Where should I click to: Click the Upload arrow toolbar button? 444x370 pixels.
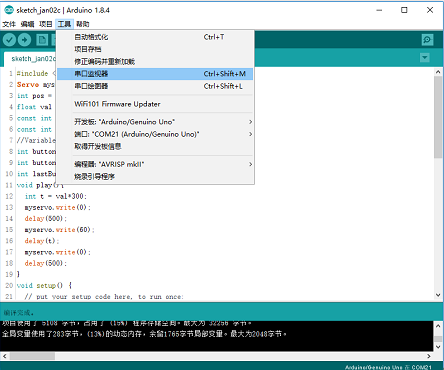coord(24,40)
